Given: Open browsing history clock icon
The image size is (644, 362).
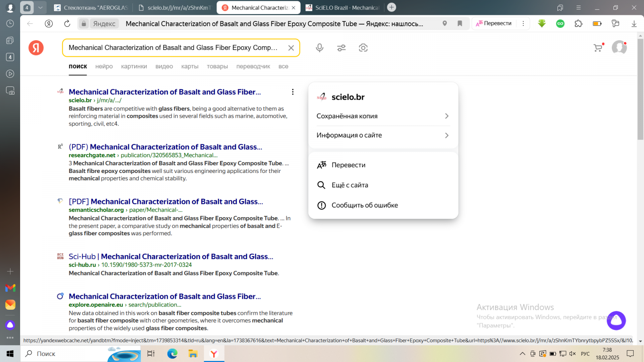Looking at the screenshot, I should pyautogui.click(x=10, y=24).
